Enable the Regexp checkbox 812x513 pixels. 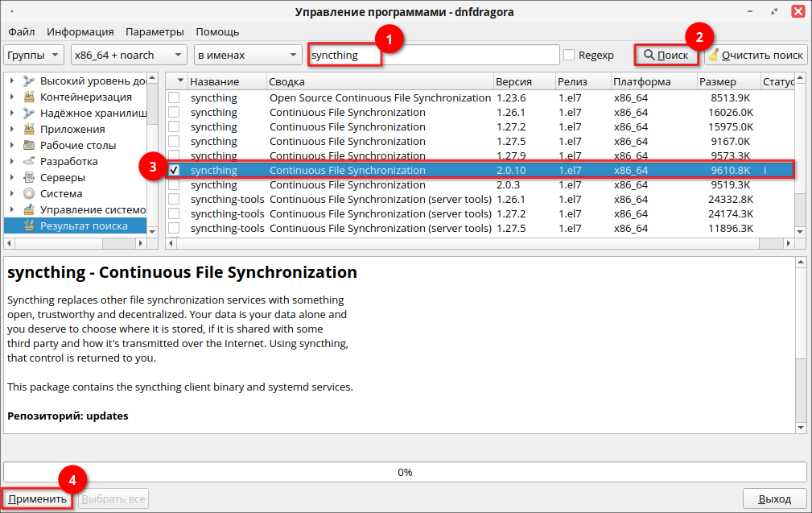(x=569, y=55)
